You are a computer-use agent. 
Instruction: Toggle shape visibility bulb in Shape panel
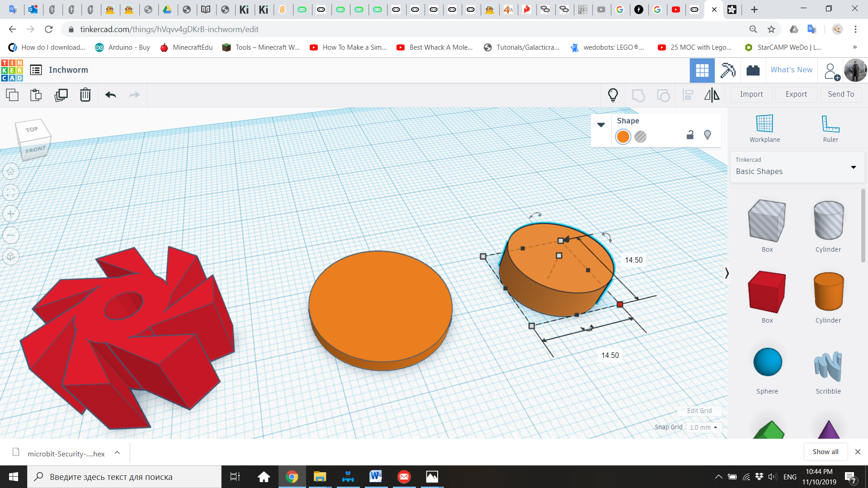coord(708,135)
